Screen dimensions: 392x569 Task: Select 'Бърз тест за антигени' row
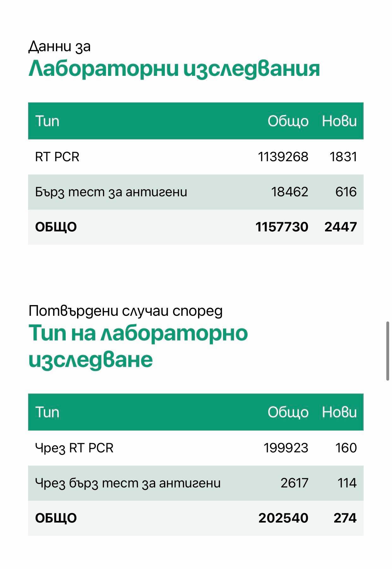coord(196,192)
